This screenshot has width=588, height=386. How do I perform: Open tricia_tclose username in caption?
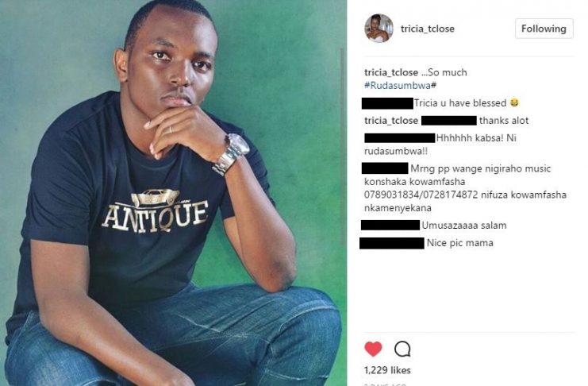[391, 72]
